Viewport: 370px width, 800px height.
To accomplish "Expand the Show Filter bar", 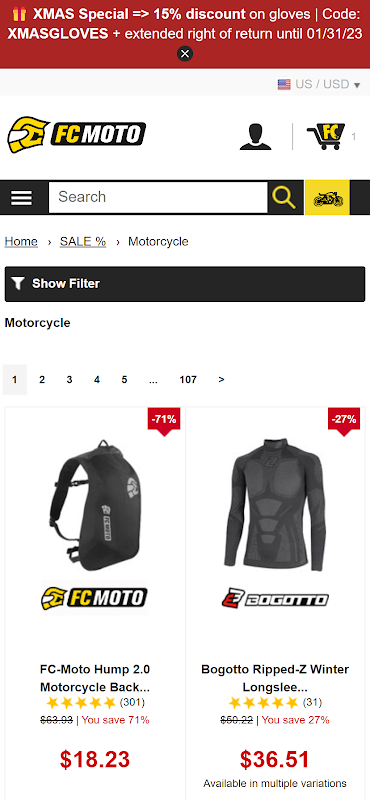I will (x=185, y=284).
